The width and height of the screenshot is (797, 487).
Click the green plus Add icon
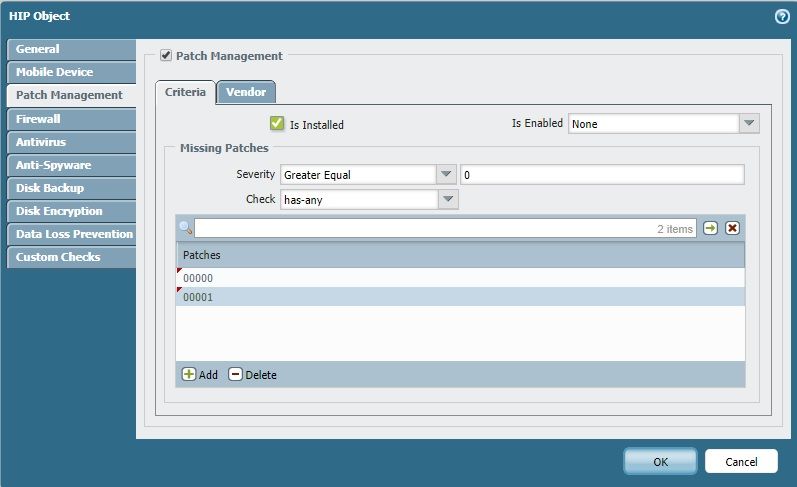(189, 374)
